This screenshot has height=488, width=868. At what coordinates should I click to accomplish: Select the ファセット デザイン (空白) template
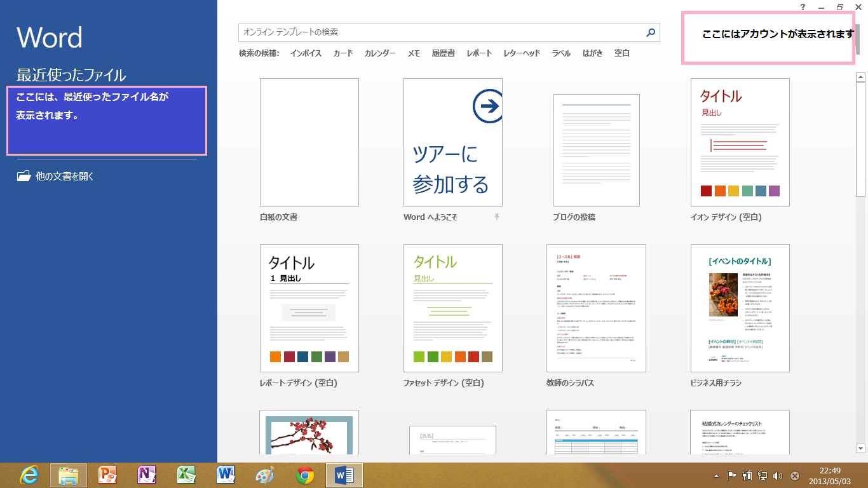(453, 308)
